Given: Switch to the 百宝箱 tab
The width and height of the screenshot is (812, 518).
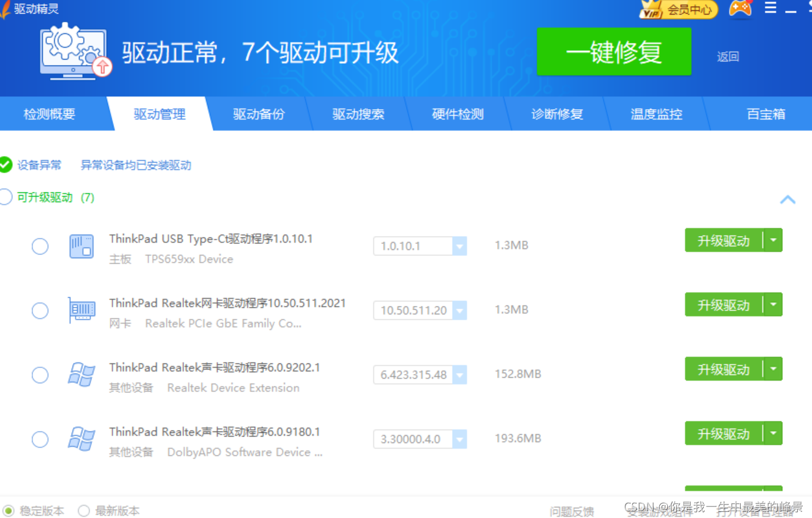Looking at the screenshot, I should click(765, 114).
